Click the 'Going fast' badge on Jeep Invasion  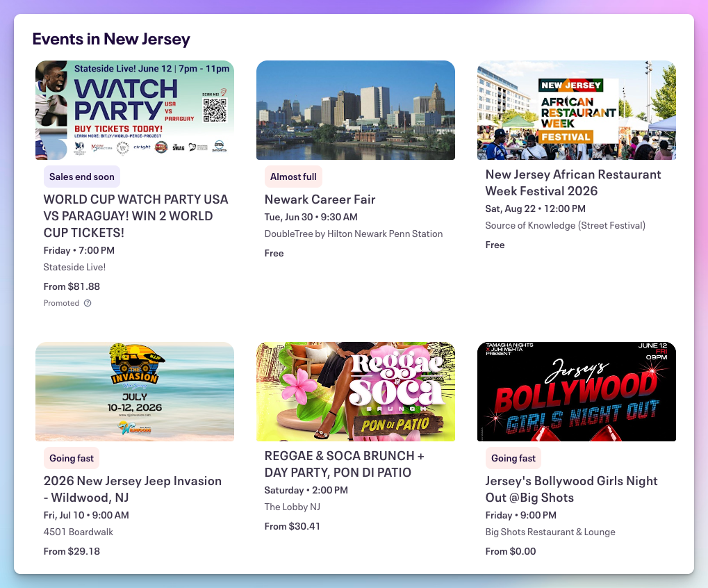[x=72, y=458]
